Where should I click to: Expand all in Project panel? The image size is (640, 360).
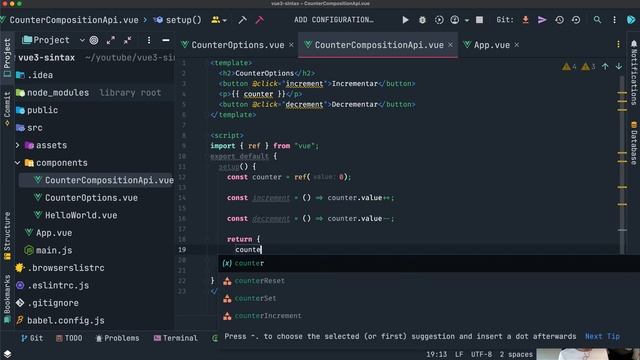[111, 40]
